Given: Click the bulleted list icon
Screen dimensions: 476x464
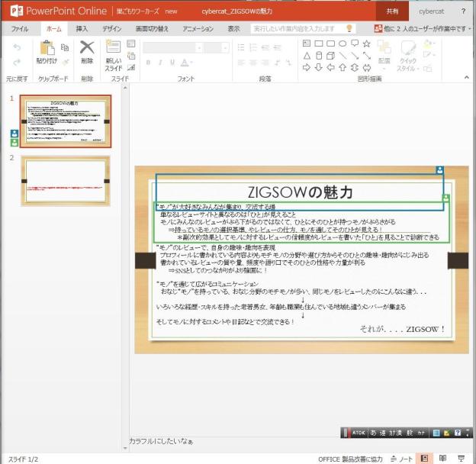Looking at the screenshot, I should tap(241, 47).
